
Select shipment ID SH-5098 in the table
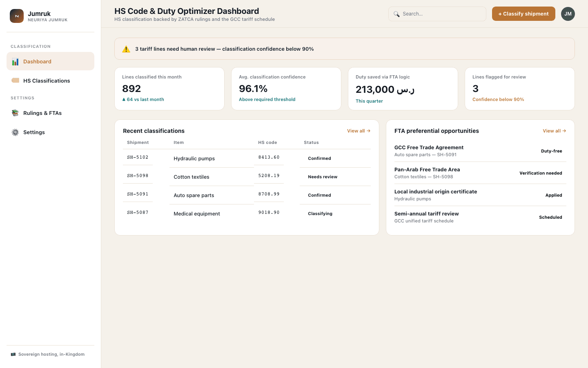(x=138, y=176)
